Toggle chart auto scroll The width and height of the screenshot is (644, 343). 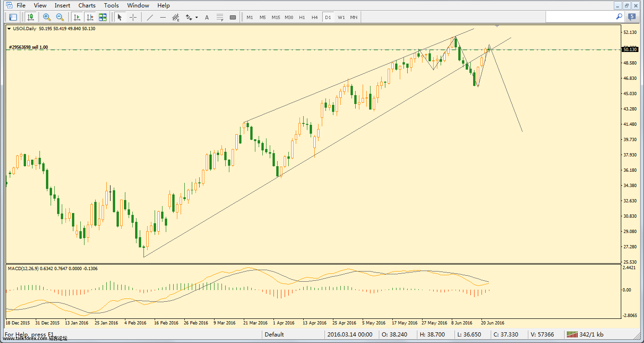pos(77,17)
